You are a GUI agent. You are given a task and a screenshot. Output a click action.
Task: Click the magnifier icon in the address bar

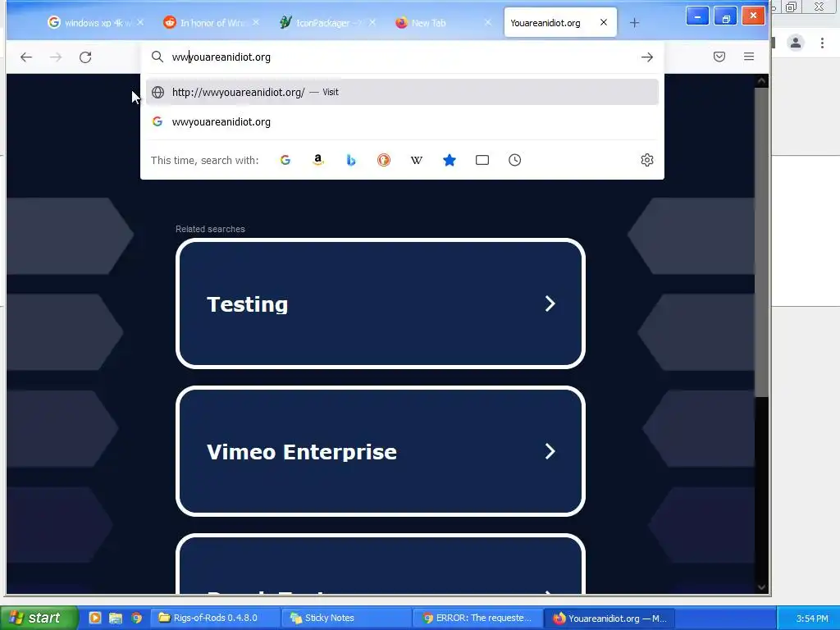[157, 57]
